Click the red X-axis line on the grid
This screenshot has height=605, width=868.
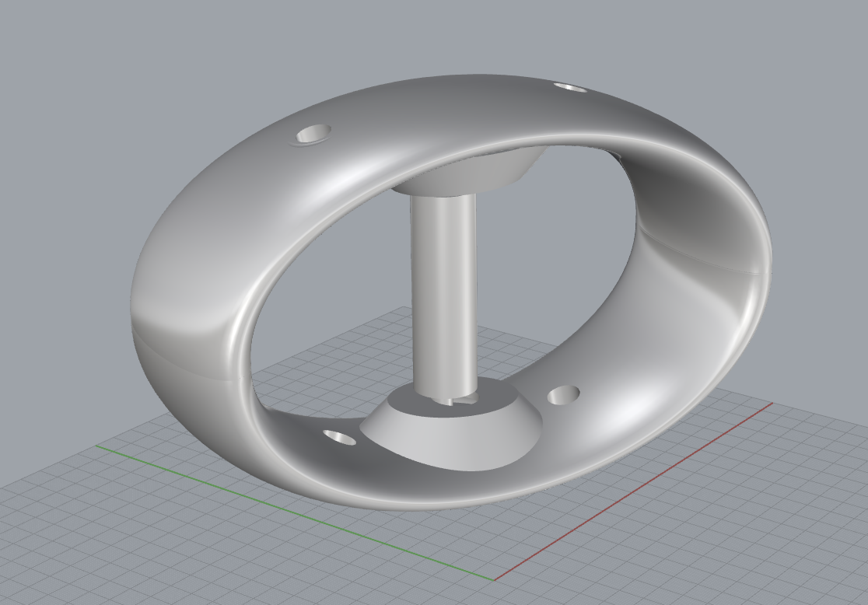pos(633,492)
